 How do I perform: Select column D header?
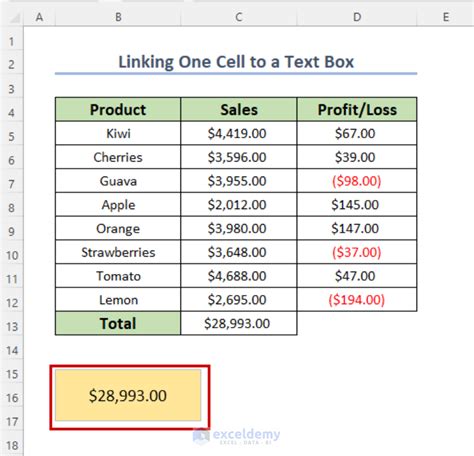(x=357, y=17)
